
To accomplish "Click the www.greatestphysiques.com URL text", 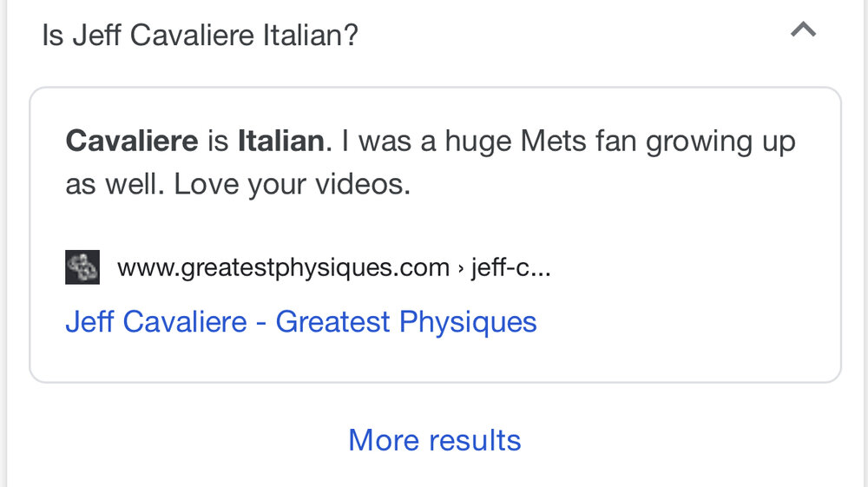I will [283, 268].
